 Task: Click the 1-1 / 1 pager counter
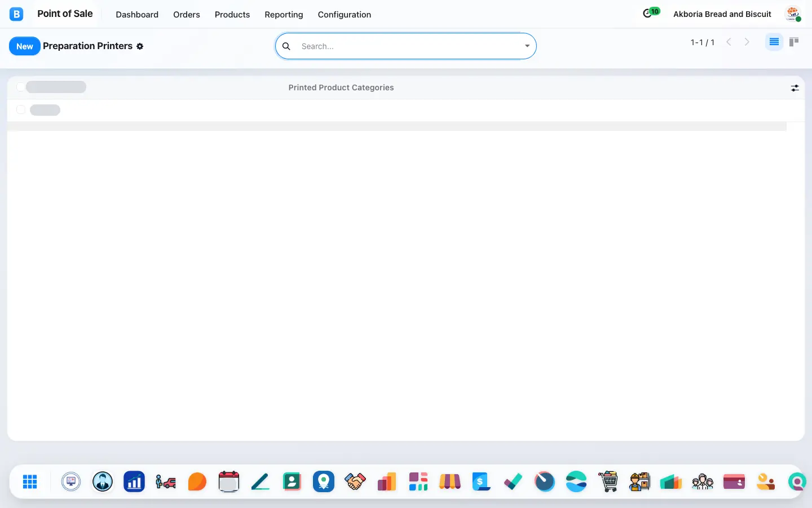tap(703, 42)
